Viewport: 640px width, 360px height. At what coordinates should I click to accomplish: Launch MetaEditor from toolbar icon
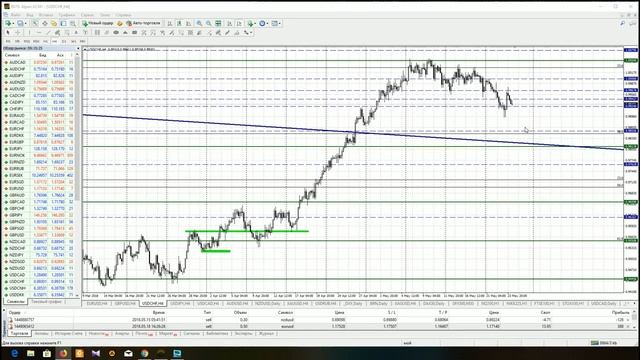(x=120, y=23)
